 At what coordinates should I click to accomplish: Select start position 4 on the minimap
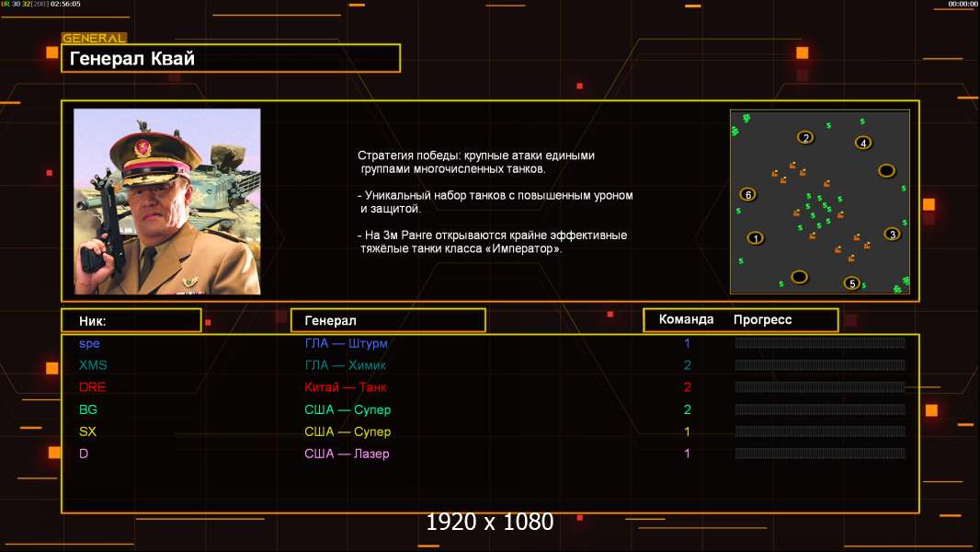[863, 144]
